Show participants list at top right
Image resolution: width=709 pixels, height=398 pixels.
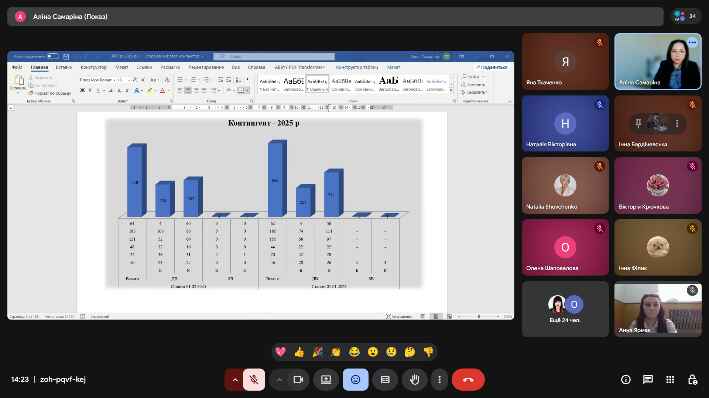coord(685,16)
